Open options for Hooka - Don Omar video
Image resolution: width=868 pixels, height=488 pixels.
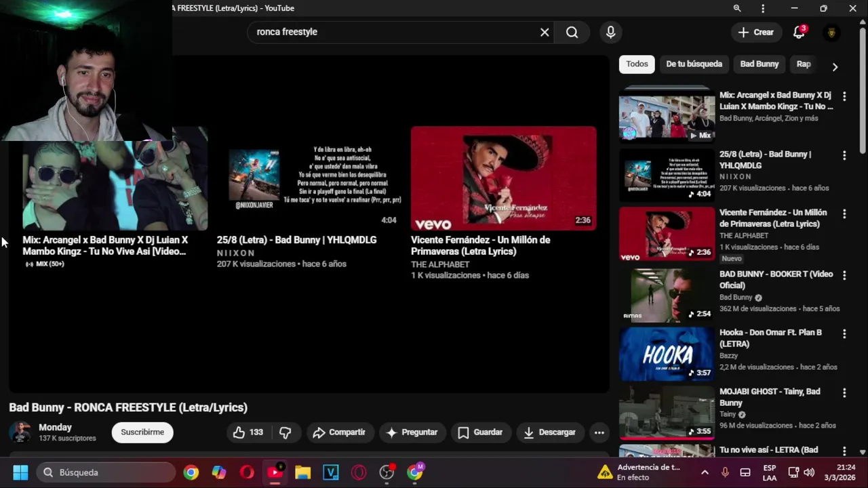(844, 333)
